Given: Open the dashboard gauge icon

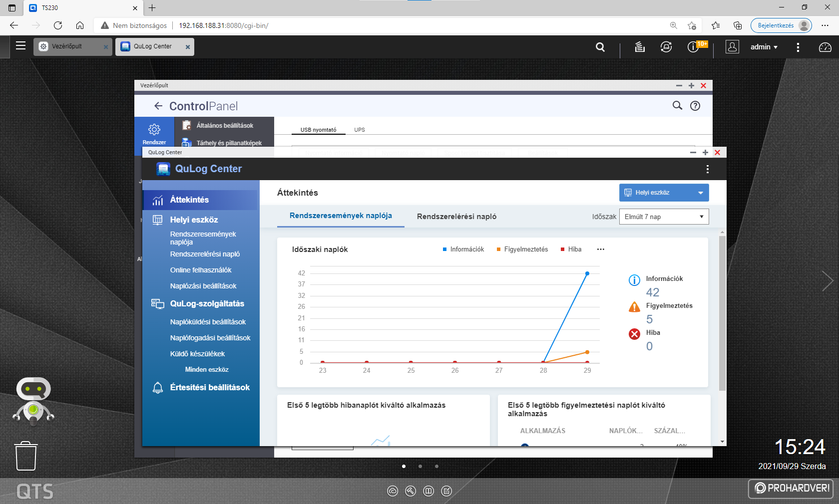Looking at the screenshot, I should [825, 47].
